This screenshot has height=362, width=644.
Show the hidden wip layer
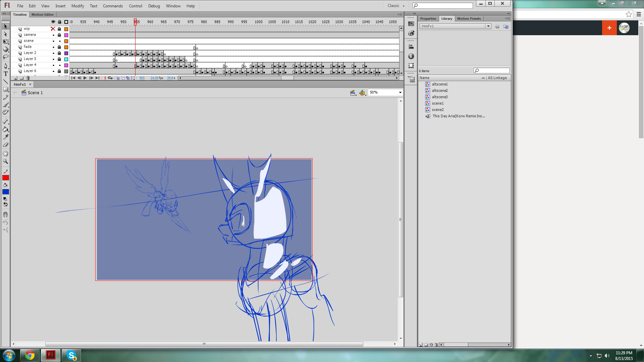coord(53,29)
